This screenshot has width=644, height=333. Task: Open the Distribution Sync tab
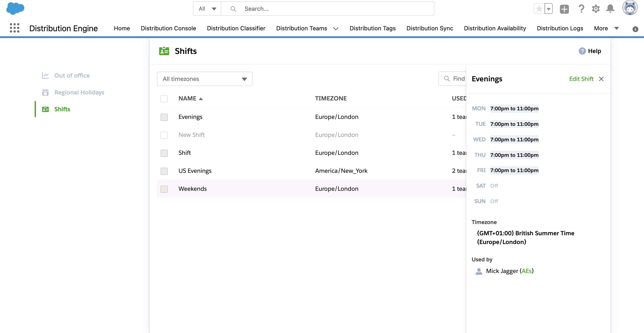(x=430, y=28)
